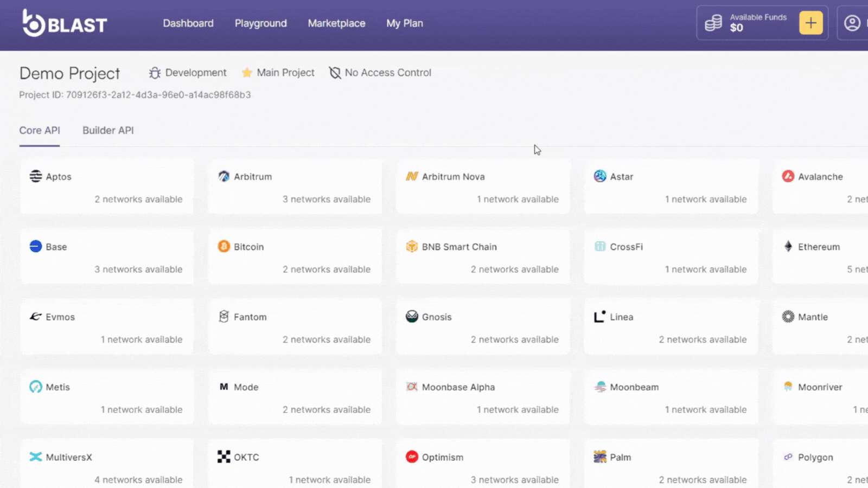Click the Mode logo icon
The height and width of the screenshot is (488, 868).
coord(224,387)
